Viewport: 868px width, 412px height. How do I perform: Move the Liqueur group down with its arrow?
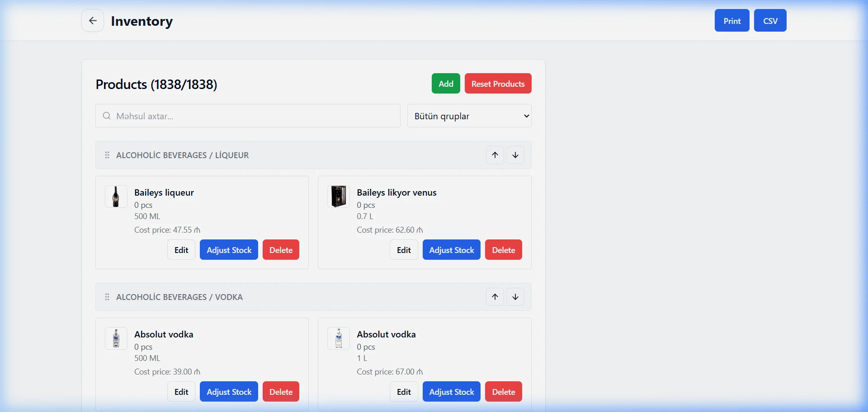(x=515, y=155)
